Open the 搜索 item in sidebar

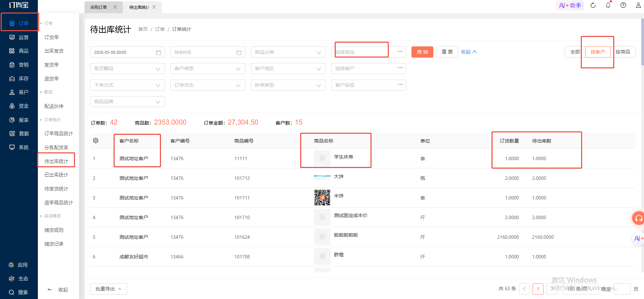pos(19,292)
